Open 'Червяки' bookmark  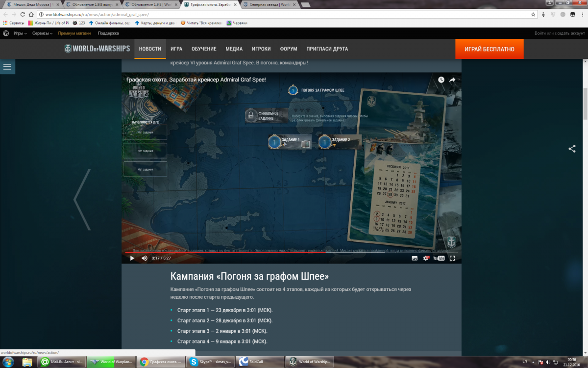[237, 23]
